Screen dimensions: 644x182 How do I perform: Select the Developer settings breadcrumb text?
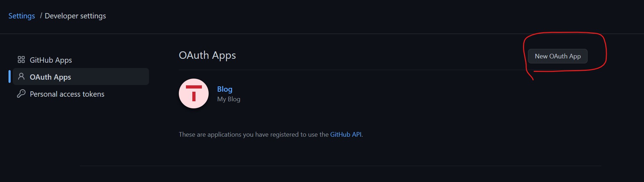coord(75,16)
